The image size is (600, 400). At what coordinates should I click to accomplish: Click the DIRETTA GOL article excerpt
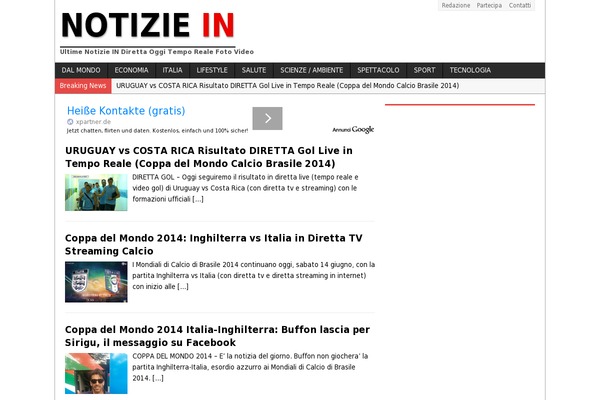tap(245, 188)
